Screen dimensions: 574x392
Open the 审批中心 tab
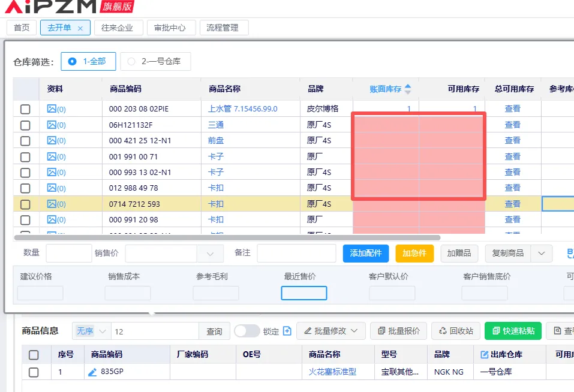tap(171, 28)
